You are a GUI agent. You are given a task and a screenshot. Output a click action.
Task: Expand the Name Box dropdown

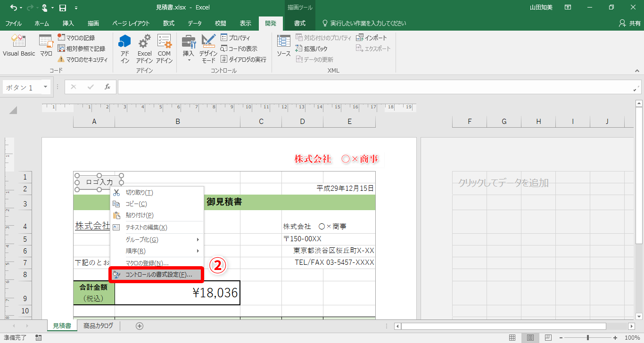coord(46,87)
